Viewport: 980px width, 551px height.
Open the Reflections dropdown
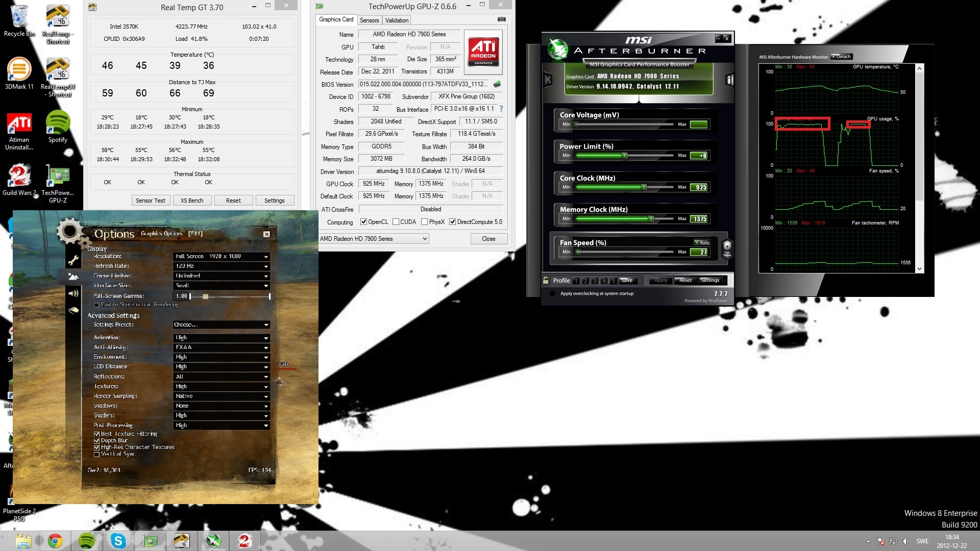tap(221, 377)
